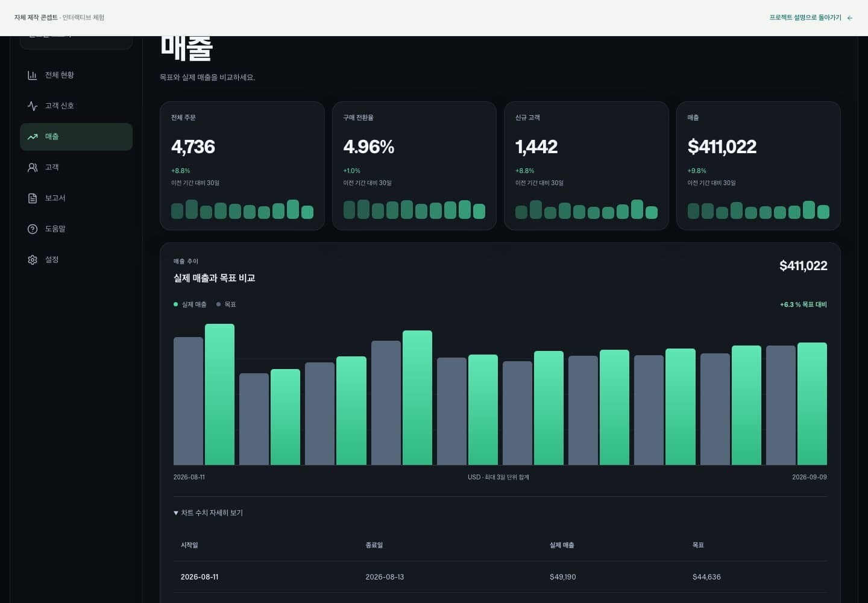
Task: Click the 프로젝트 설명으로 돌아가기 link
Action: (811, 18)
